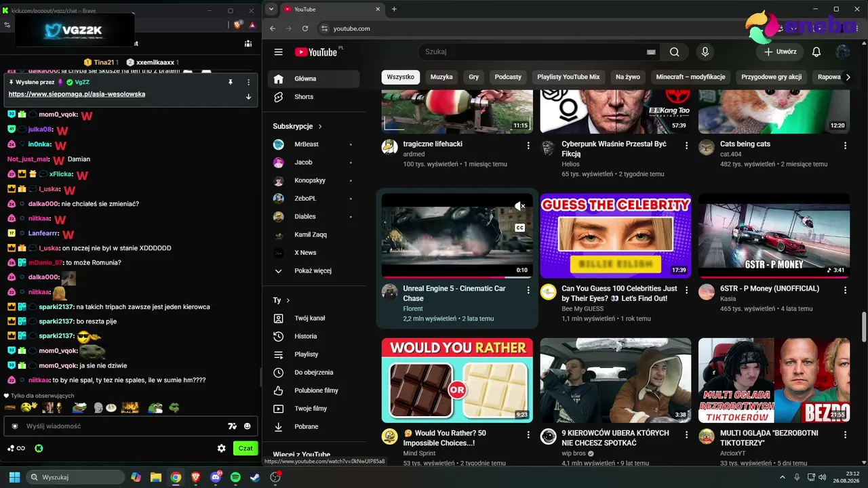
Task: Open YouTube notifications bell
Action: click(816, 52)
